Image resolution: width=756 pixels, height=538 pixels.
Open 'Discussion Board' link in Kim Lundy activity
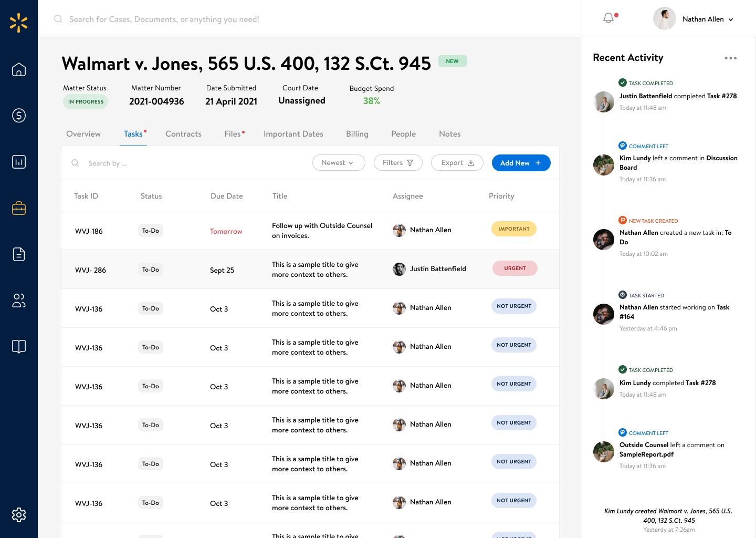click(x=678, y=163)
